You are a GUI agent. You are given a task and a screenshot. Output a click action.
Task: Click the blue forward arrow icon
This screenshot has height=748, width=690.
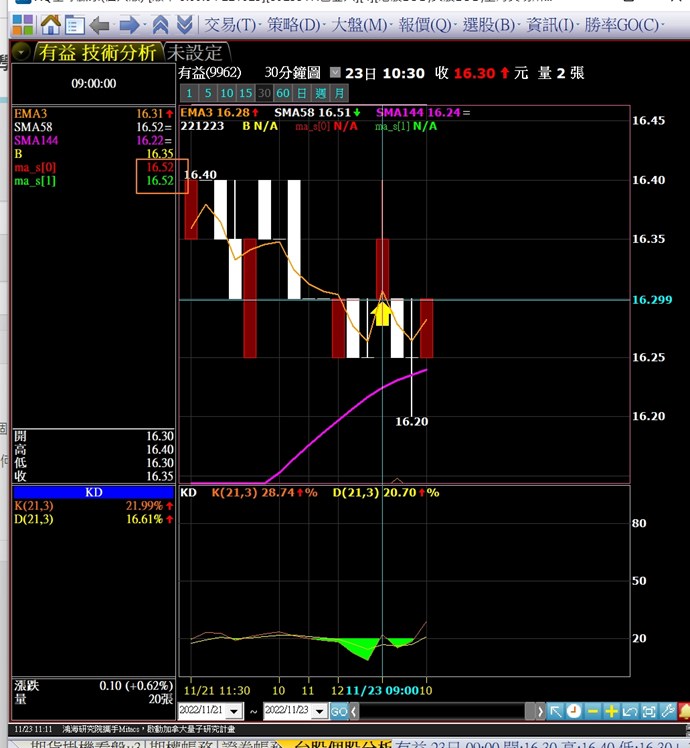128,24
